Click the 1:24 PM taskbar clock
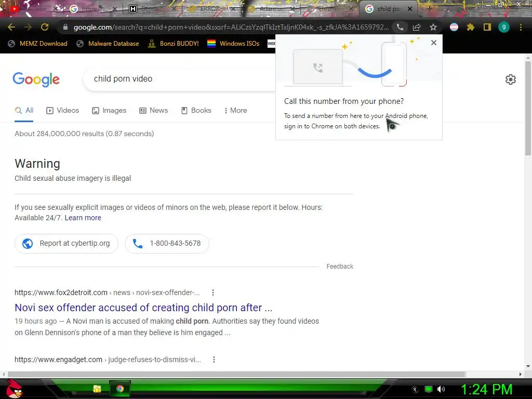 coord(486,390)
